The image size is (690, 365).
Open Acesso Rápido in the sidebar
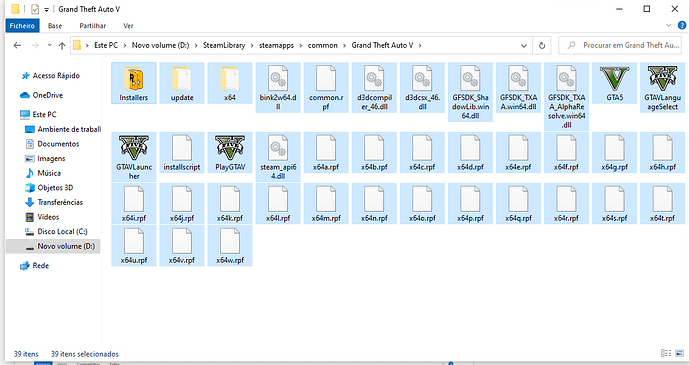click(x=56, y=76)
